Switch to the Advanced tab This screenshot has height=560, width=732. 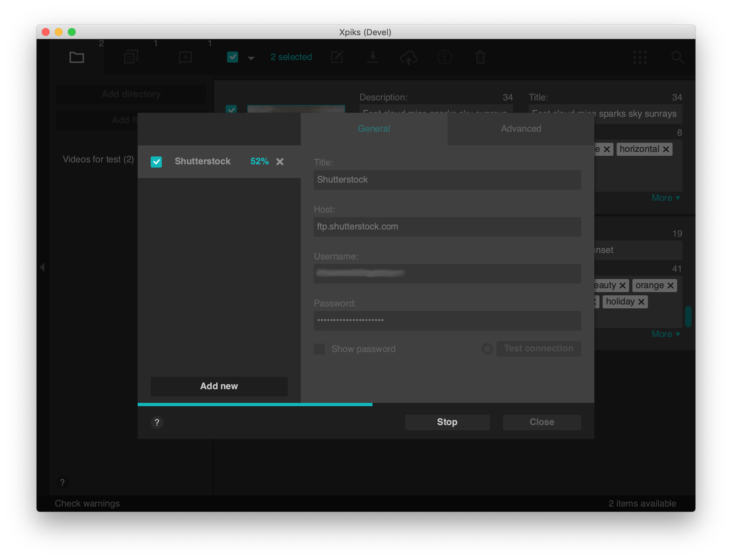pyautogui.click(x=521, y=129)
